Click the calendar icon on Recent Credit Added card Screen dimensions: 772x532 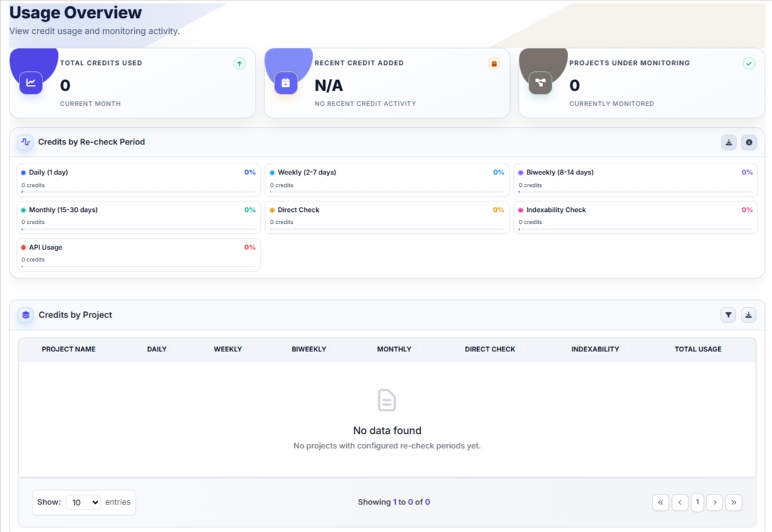(x=286, y=83)
